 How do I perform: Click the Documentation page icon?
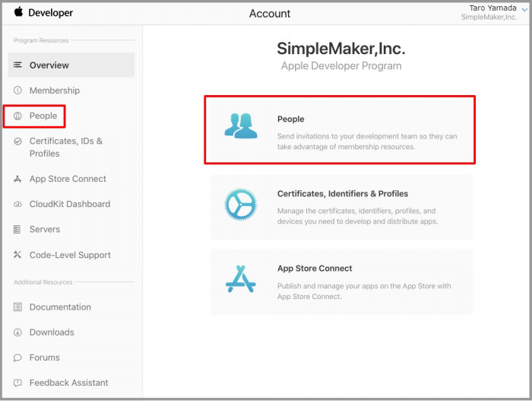[x=17, y=307]
